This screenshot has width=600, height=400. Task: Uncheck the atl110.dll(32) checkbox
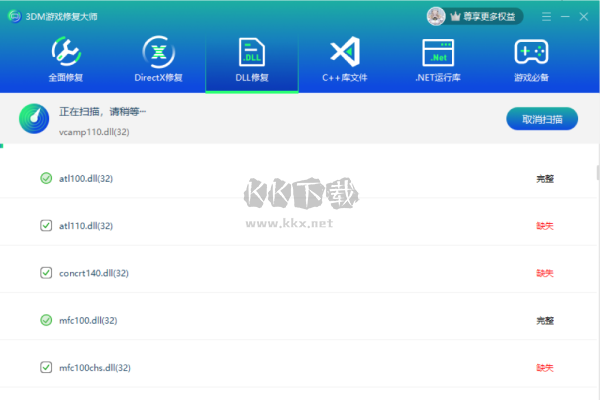(x=46, y=225)
